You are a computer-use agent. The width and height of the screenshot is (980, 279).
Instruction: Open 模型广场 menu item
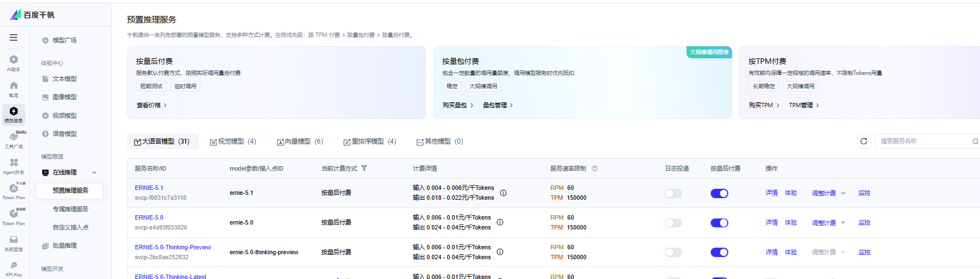[59, 40]
